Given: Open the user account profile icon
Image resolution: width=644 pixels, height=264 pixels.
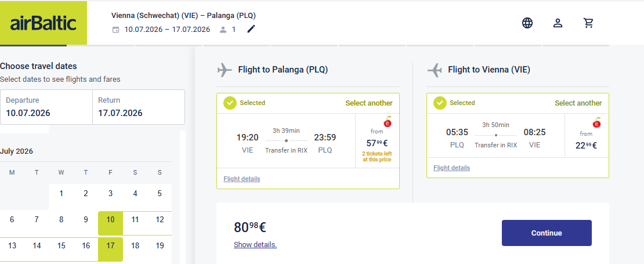Looking at the screenshot, I should click(x=558, y=23).
